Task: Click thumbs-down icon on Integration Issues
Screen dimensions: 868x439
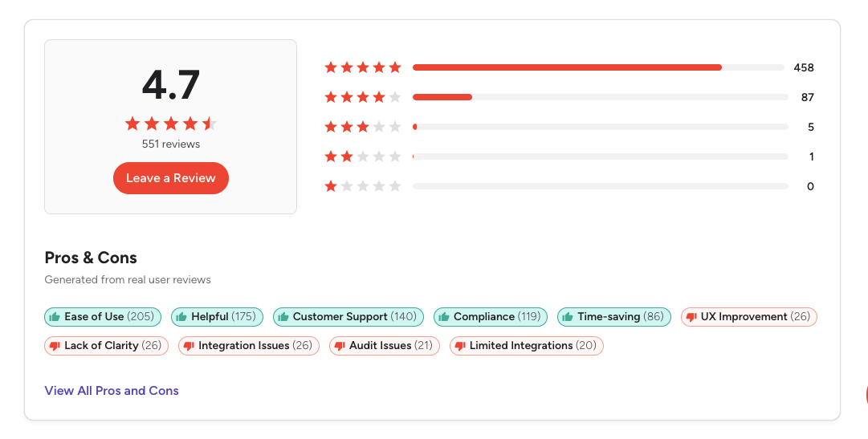Action: (188, 346)
